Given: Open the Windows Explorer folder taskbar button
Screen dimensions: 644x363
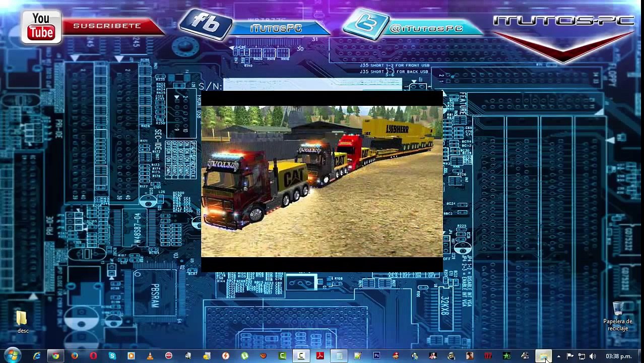Looking at the screenshot, I should tap(544, 356).
